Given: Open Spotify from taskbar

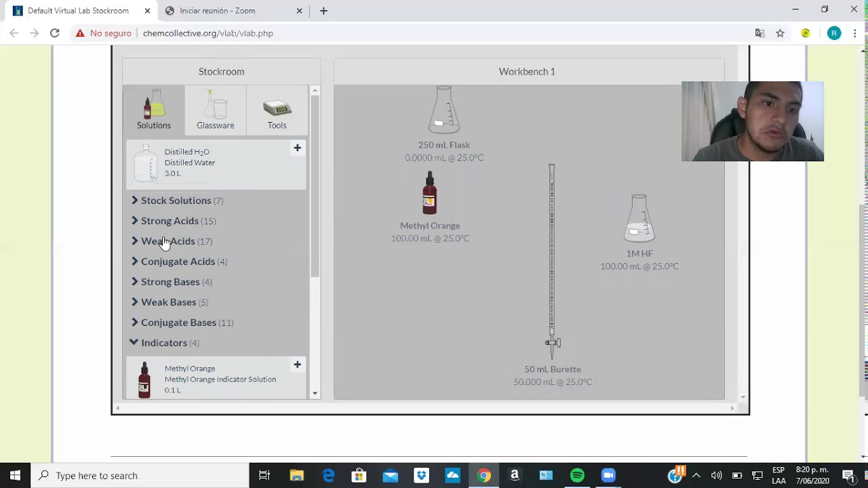Looking at the screenshot, I should point(577,475).
